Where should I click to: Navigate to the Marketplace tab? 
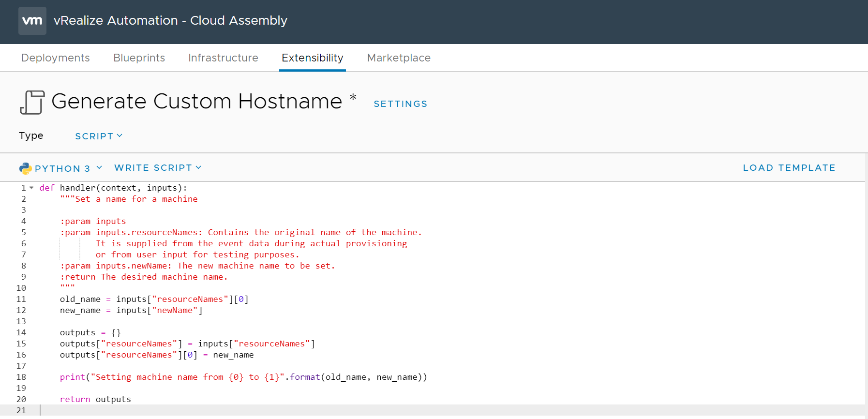(x=399, y=58)
